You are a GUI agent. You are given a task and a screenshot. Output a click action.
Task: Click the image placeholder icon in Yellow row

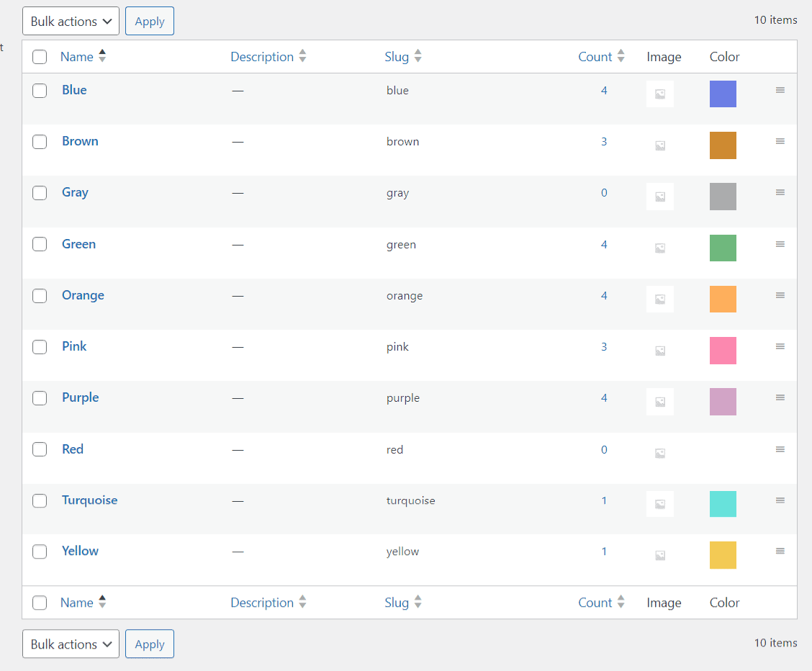tap(660, 555)
